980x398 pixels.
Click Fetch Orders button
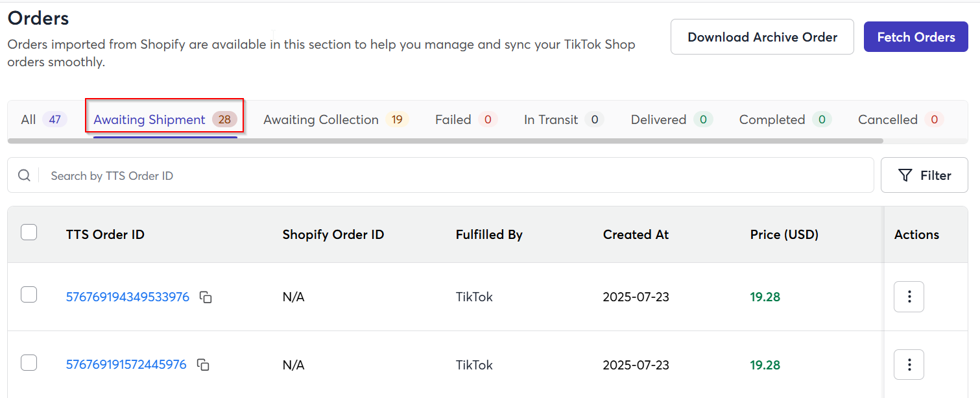coord(916,37)
